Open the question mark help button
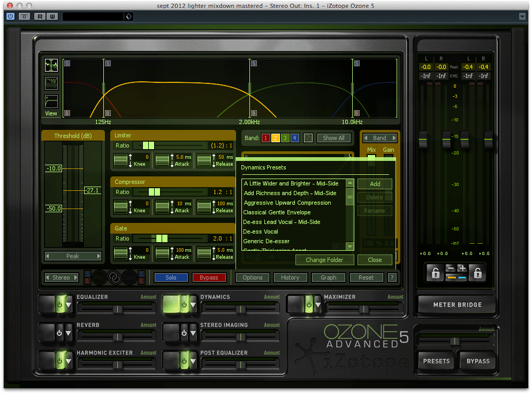This screenshot has height=394, width=532. tap(392, 277)
